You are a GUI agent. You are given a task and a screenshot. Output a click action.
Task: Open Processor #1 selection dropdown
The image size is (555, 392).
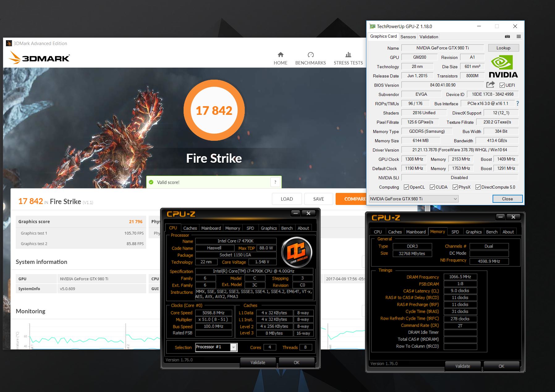coord(216,347)
